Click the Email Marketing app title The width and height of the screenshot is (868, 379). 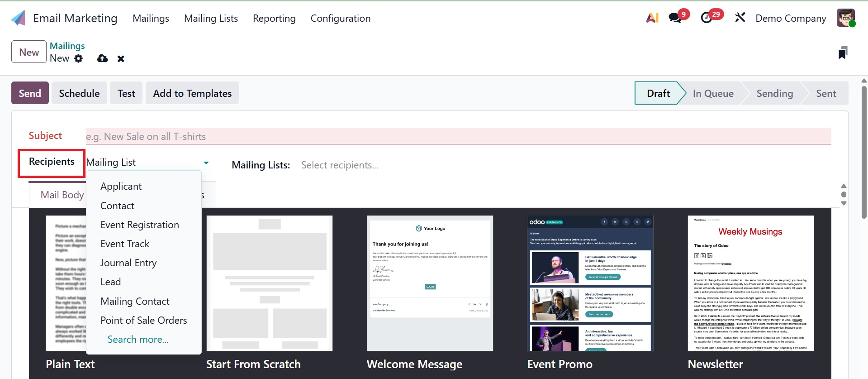(75, 18)
